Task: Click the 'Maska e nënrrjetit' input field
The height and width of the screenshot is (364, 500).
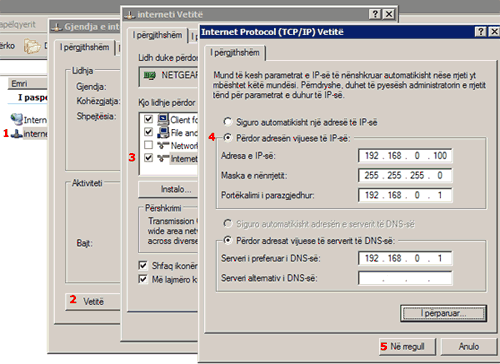Action: coord(405,175)
